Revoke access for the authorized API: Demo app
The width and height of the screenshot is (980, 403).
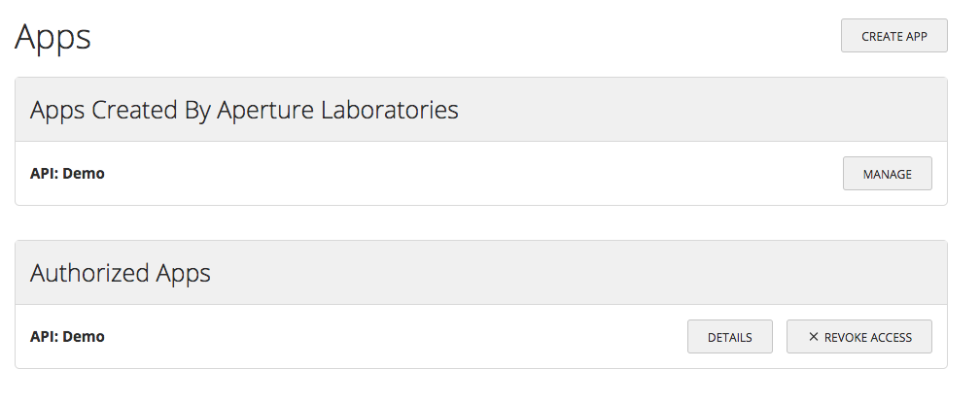coord(859,337)
